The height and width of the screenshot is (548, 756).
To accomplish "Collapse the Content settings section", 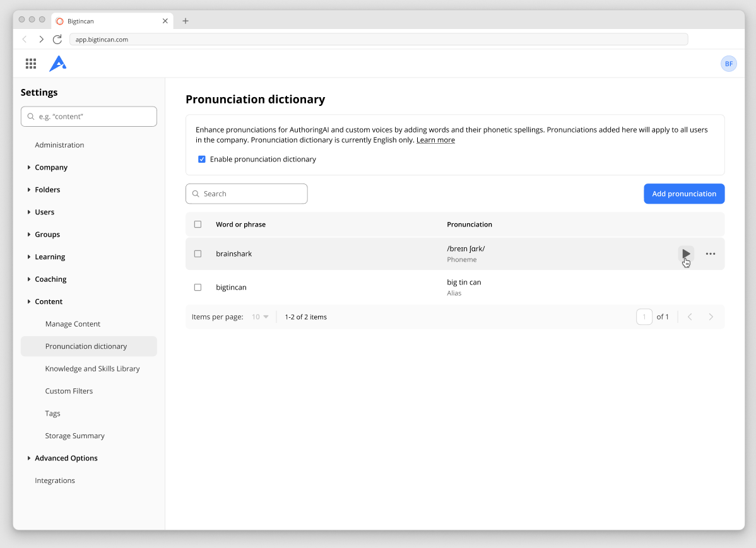I will (x=29, y=301).
